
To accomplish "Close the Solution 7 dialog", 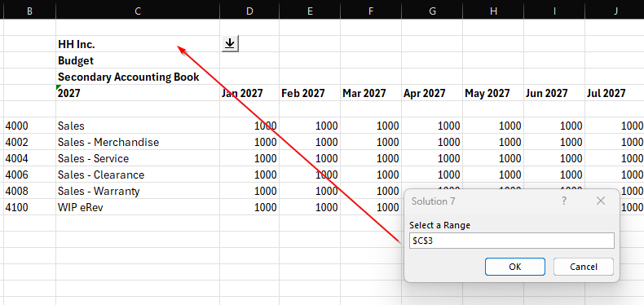I will tap(601, 201).
